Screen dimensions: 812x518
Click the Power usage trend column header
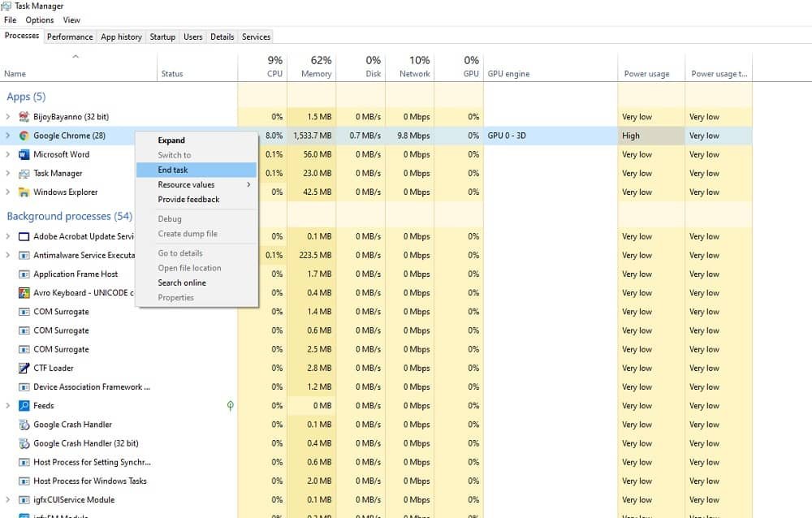coord(719,67)
